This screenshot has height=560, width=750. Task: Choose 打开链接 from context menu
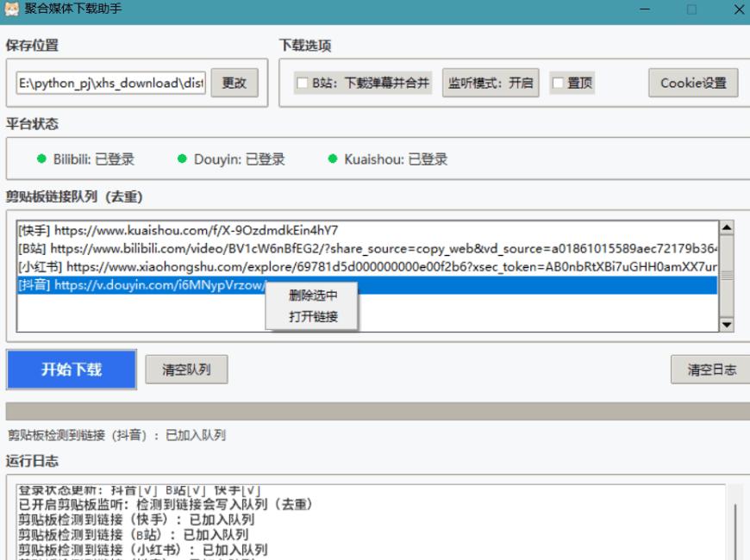(312, 316)
